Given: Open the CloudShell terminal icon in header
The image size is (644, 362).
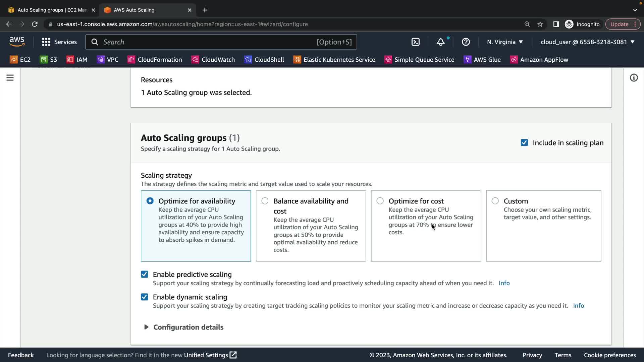Looking at the screenshot, I should (x=415, y=42).
